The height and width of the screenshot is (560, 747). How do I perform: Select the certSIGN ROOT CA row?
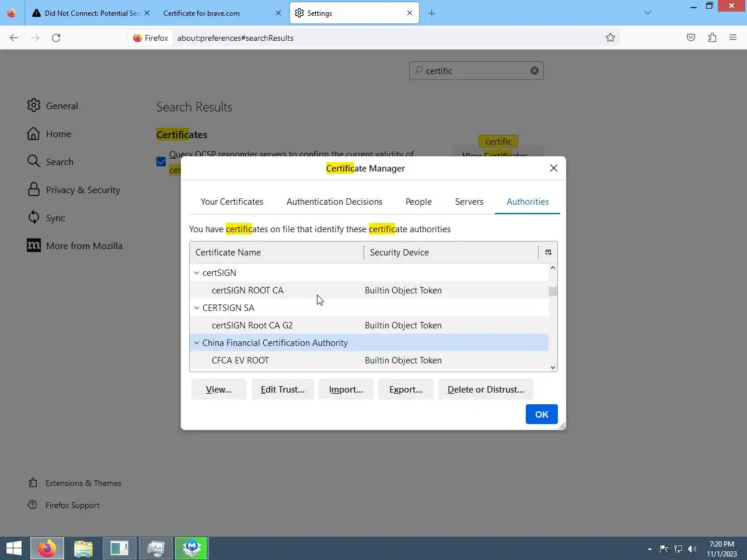(x=369, y=290)
